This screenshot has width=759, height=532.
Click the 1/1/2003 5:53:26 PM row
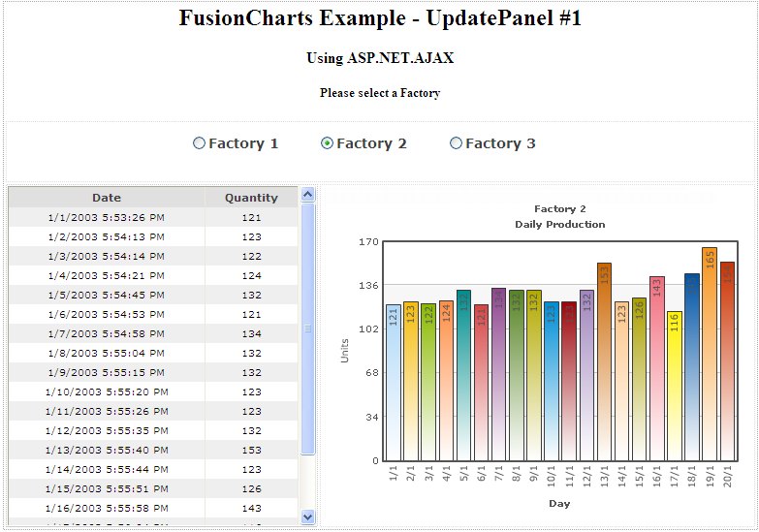pos(107,218)
